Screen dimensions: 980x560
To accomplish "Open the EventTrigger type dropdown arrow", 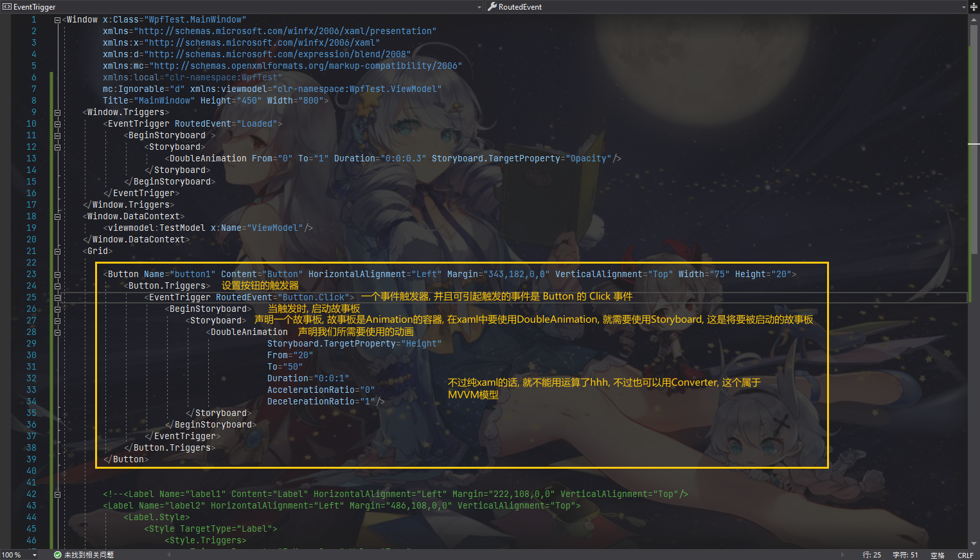I will 478,7.
